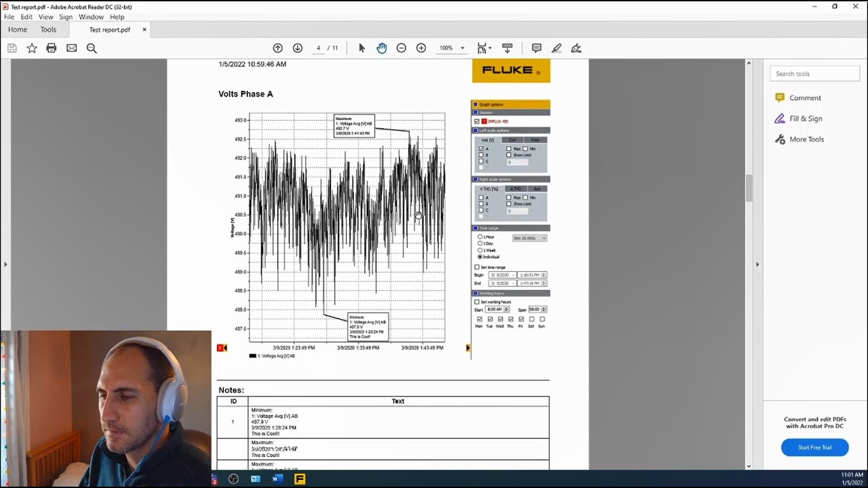868x488 pixels.
Task: Go to previous page arrow
Action: pyautogui.click(x=278, y=48)
